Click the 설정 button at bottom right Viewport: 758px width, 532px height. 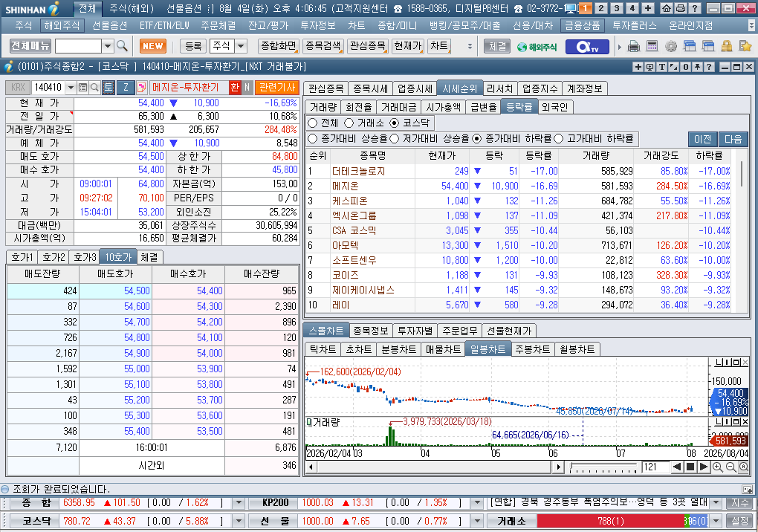pyautogui.click(x=739, y=522)
